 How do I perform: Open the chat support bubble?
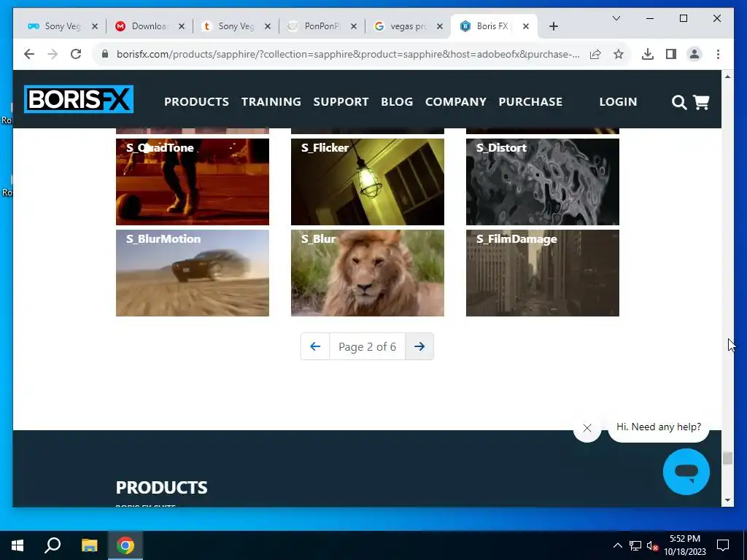pyautogui.click(x=686, y=472)
